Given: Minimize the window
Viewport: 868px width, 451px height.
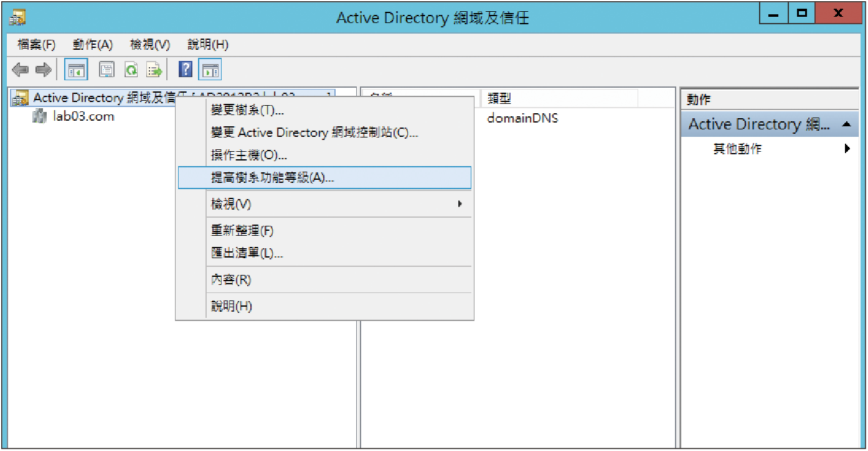Looking at the screenshot, I should (774, 13).
